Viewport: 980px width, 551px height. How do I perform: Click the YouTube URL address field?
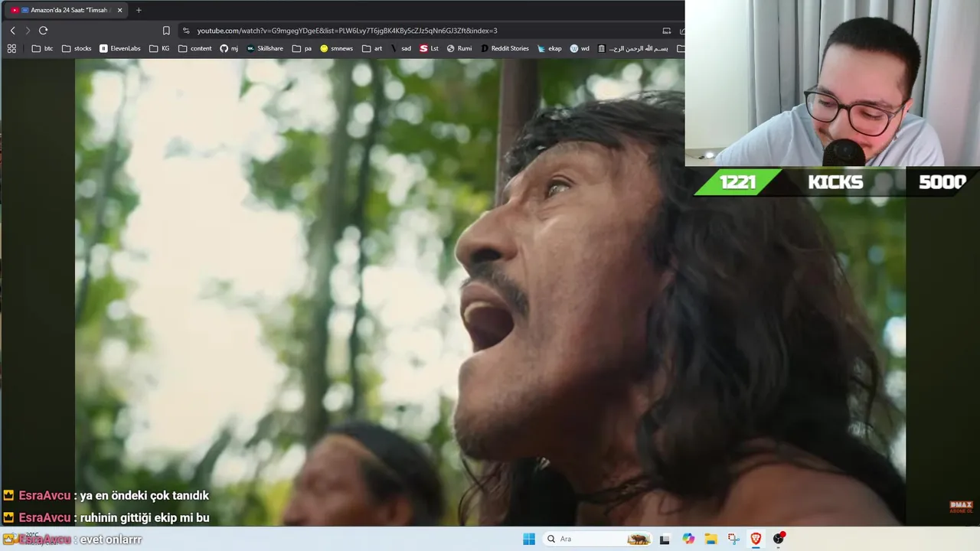click(347, 31)
